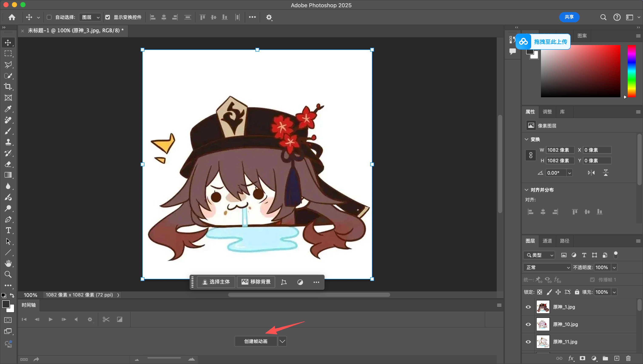The height and width of the screenshot is (364, 643).
Task: Select the Line tool
Action: point(8,252)
